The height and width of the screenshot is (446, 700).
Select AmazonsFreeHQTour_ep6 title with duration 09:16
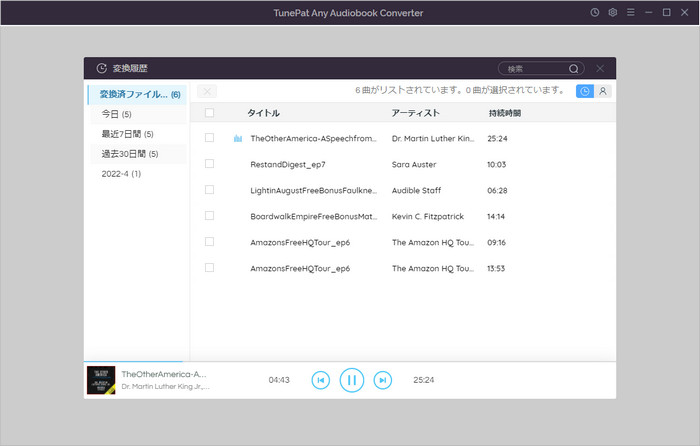(x=300, y=242)
